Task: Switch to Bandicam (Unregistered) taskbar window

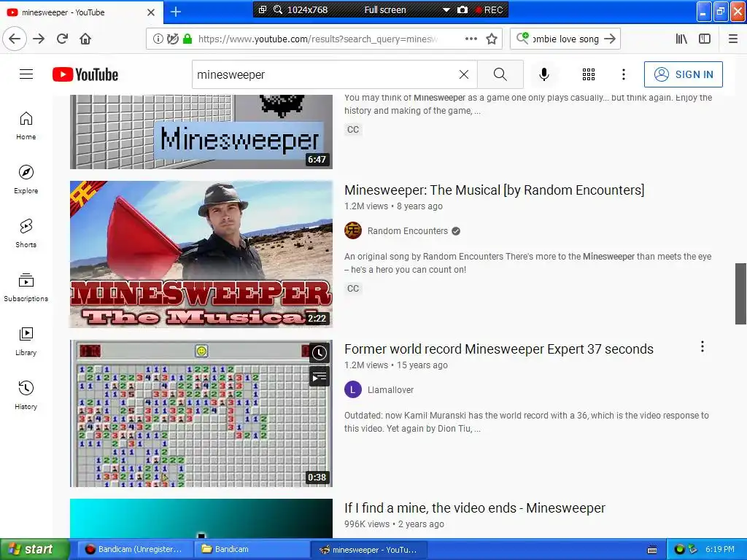Action: pos(133,549)
